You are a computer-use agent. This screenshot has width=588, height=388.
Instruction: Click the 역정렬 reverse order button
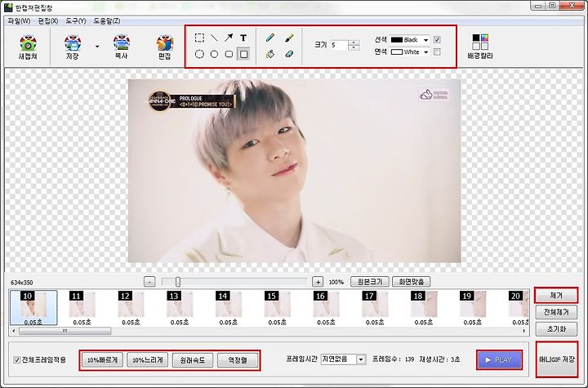238,360
